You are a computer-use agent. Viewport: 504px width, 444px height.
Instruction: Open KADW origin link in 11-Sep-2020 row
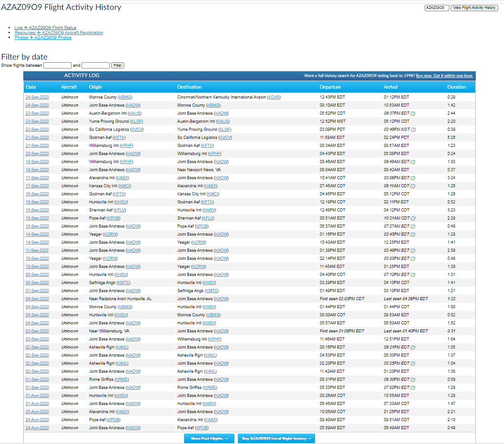tap(133, 250)
